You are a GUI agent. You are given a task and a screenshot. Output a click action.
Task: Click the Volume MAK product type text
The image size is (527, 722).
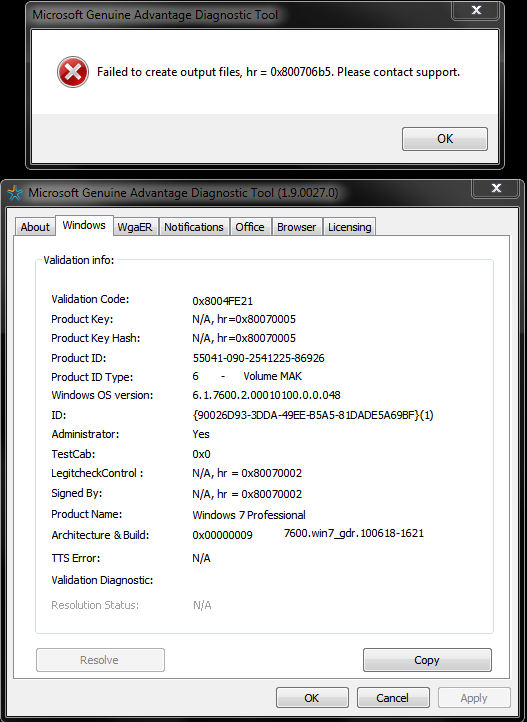272,376
